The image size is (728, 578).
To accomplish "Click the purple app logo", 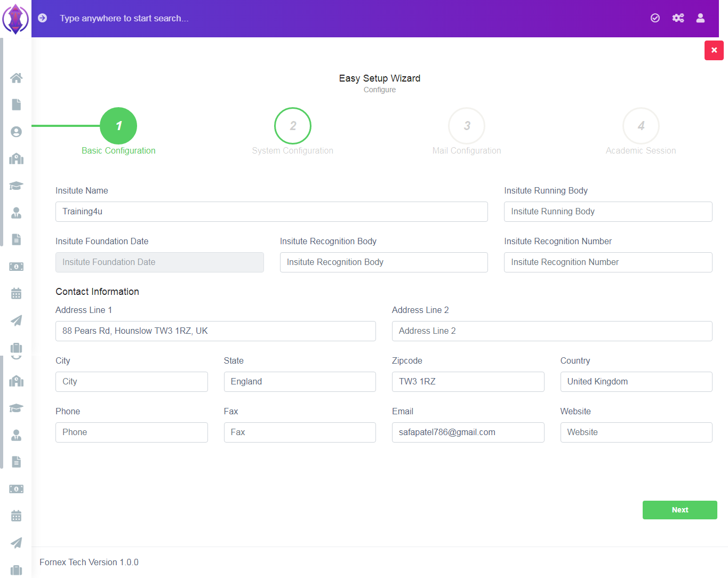I will point(15,19).
